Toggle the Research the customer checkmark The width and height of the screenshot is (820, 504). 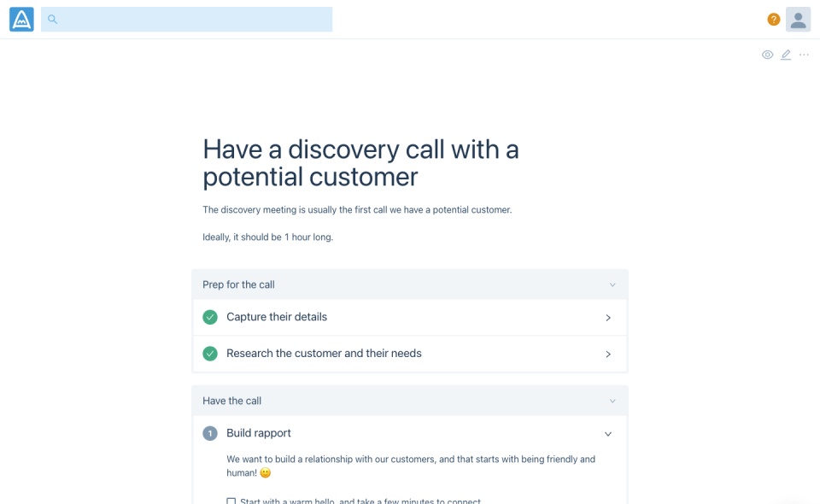tap(210, 354)
